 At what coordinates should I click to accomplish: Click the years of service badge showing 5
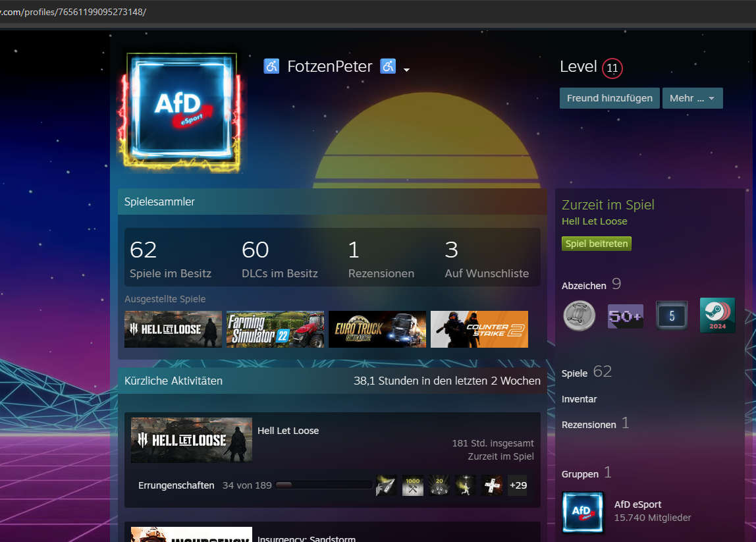(x=671, y=315)
